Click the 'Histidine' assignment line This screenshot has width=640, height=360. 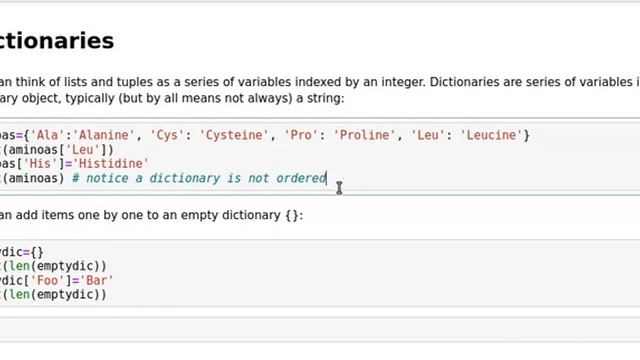tap(74, 164)
